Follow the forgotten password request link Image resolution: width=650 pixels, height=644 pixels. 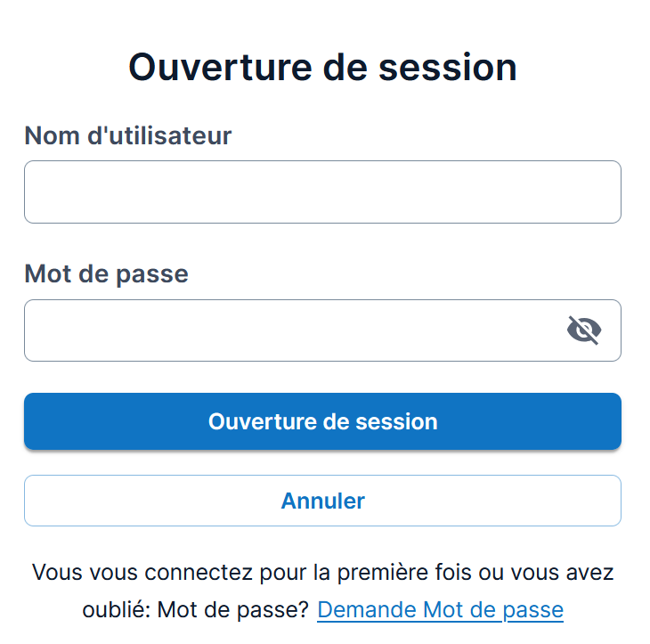440,609
